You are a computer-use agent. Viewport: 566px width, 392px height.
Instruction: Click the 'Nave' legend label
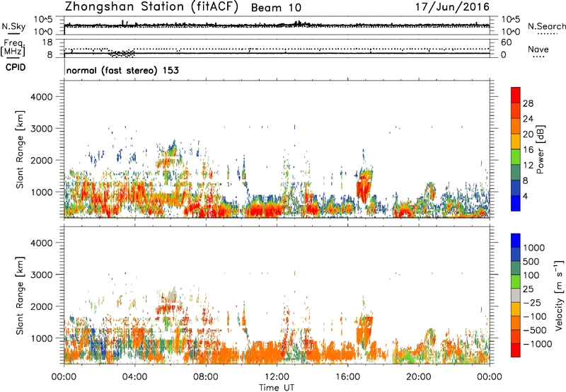[x=538, y=49]
